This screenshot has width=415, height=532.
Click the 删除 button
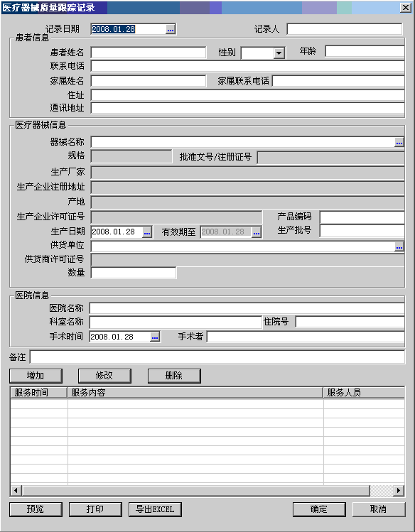click(174, 376)
